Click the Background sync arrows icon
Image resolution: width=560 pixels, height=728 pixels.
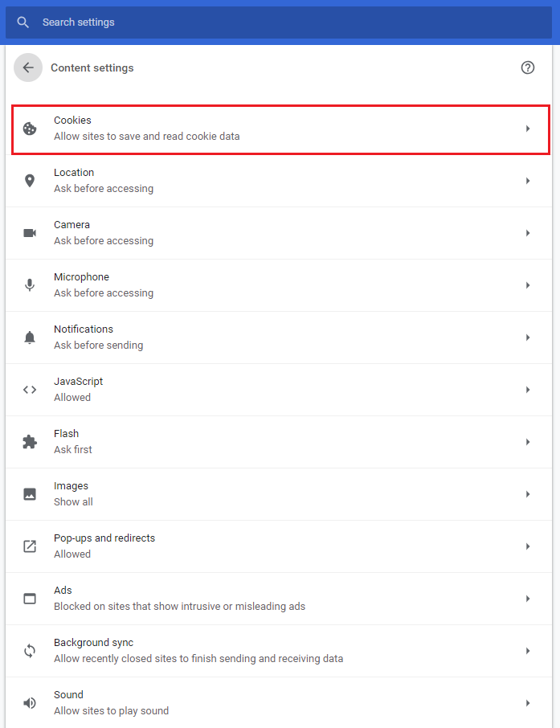(x=30, y=651)
